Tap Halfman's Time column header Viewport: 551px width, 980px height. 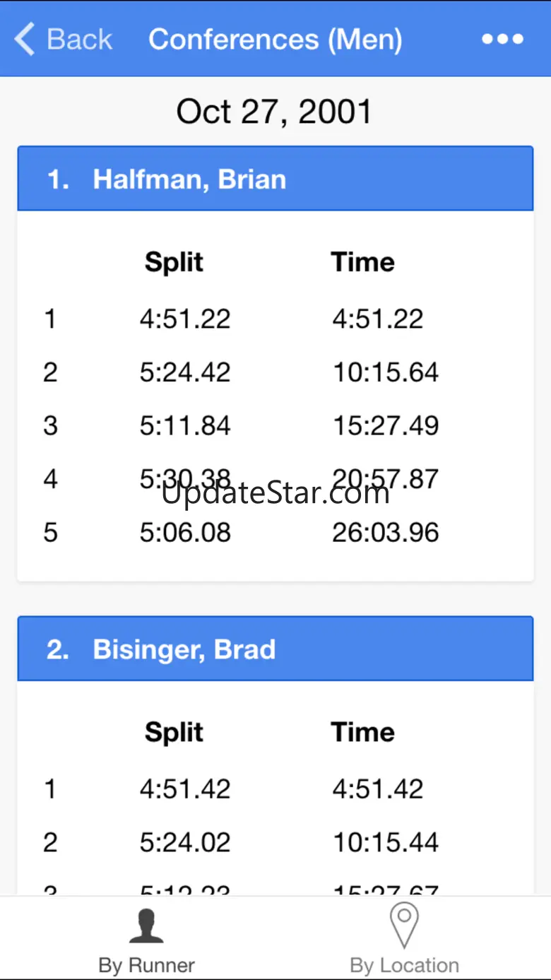(x=363, y=262)
